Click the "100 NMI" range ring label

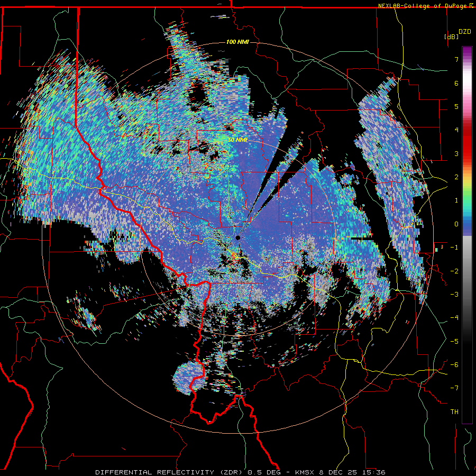click(x=237, y=42)
